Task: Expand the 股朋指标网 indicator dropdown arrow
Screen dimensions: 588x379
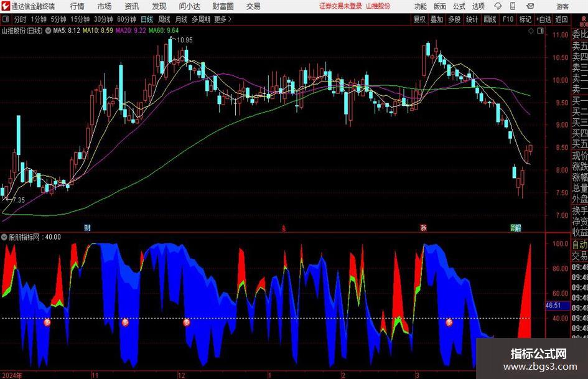Action: pyautogui.click(x=4, y=237)
